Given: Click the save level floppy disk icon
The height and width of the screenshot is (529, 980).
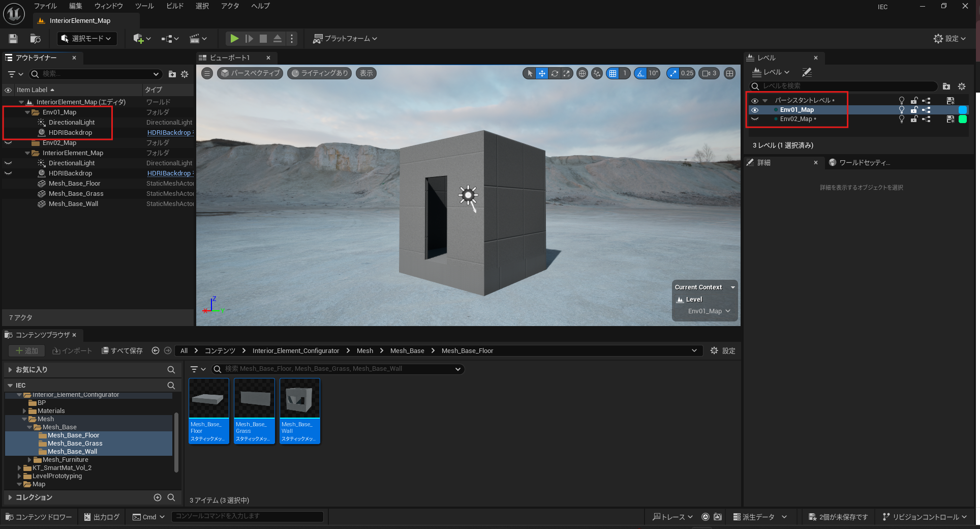Looking at the screenshot, I should pyautogui.click(x=13, y=39).
